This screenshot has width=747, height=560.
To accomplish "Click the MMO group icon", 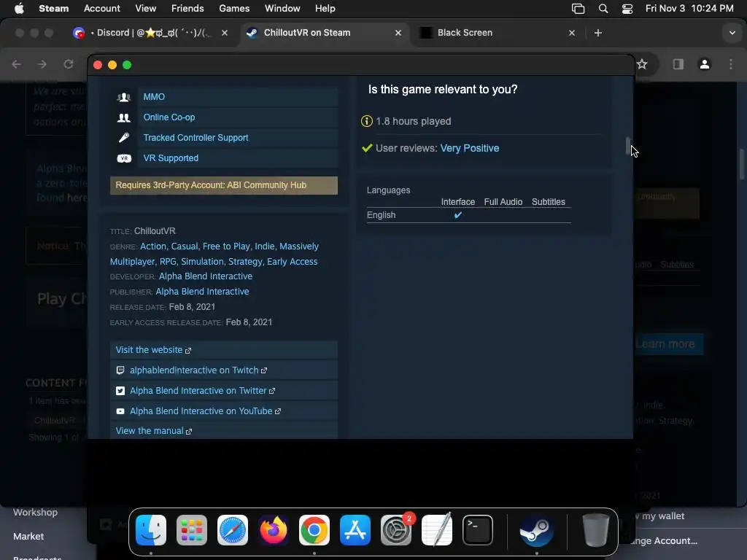I will (124, 97).
